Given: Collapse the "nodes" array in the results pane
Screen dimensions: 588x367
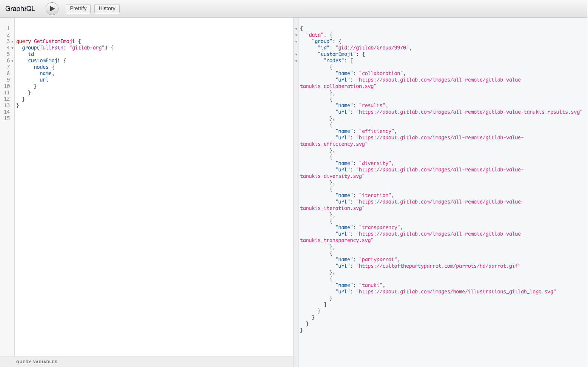Looking at the screenshot, I should (x=296, y=61).
